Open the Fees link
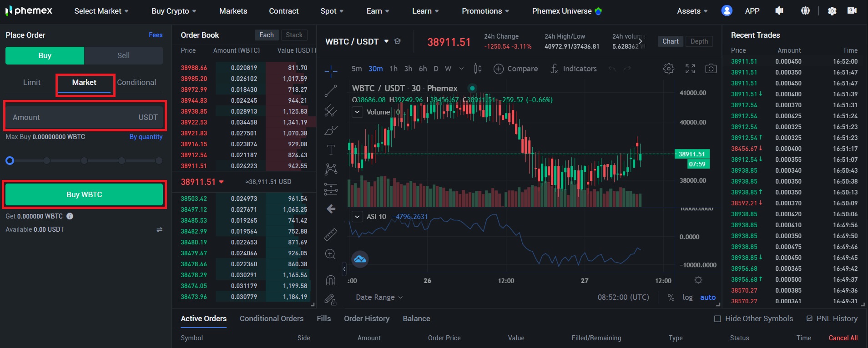Screen dimensions: 868x348 click(156, 35)
